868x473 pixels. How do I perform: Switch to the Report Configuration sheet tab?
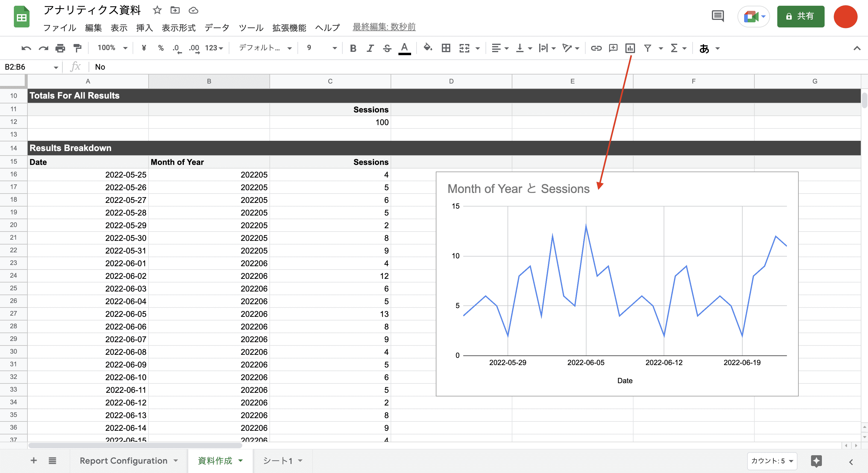point(123,461)
